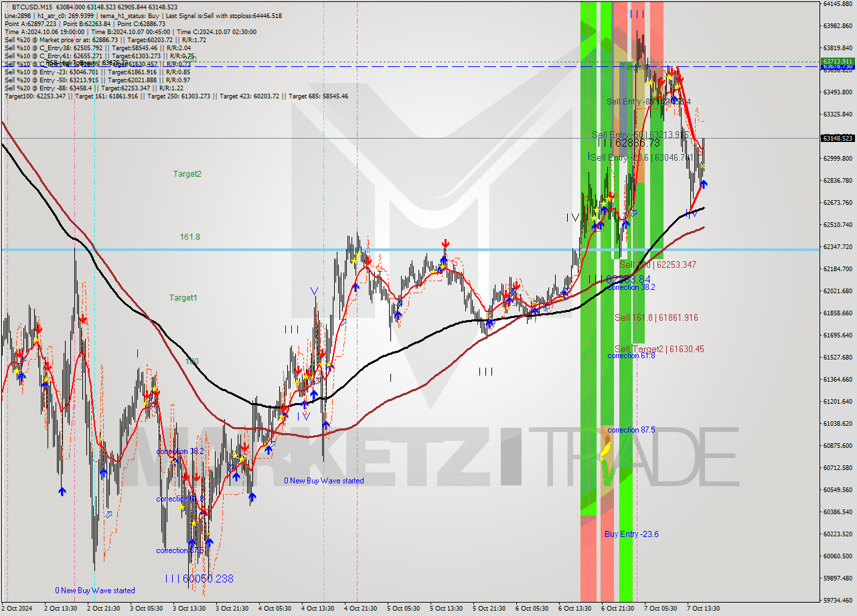Click the 'Buy Entry -23.6' label
This screenshot has height=616, width=857.
coord(631,534)
